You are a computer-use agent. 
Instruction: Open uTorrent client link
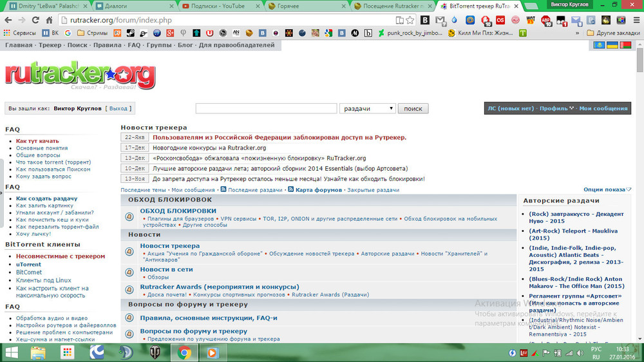pyautogui.click(x=28, y=264)
